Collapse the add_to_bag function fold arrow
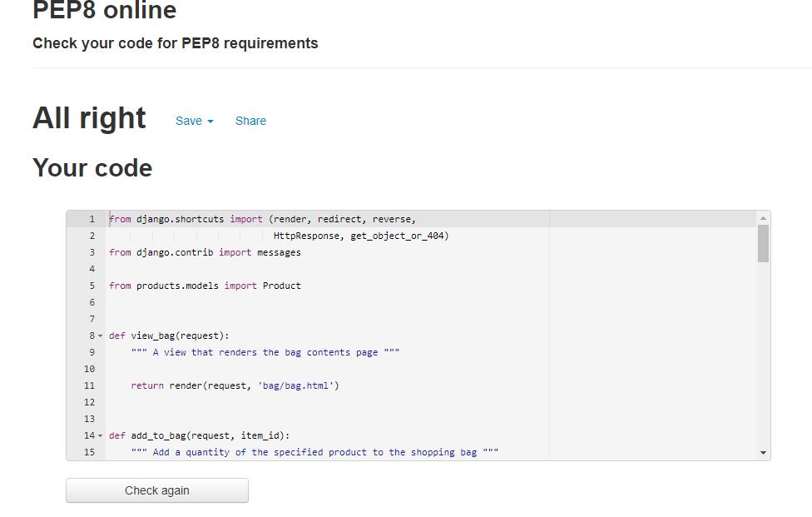The height and width of the screenshot is (517, 812). [x=100, y=435]
